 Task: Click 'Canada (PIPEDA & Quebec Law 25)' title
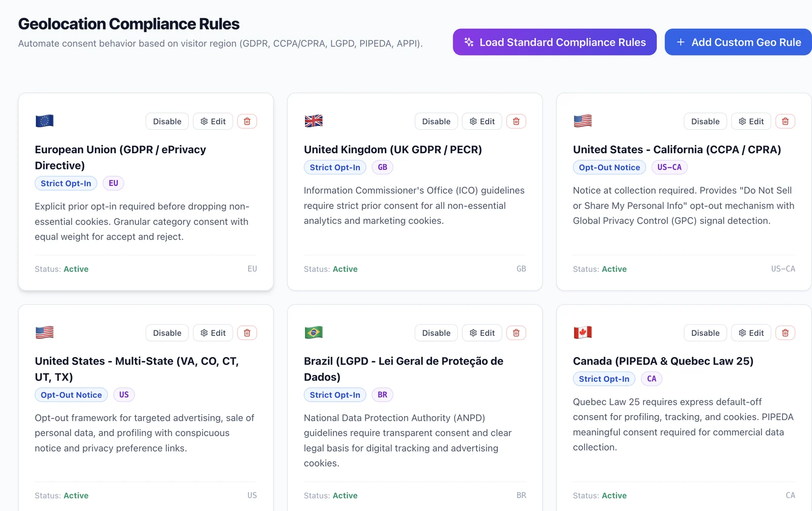tap(663, 361)
